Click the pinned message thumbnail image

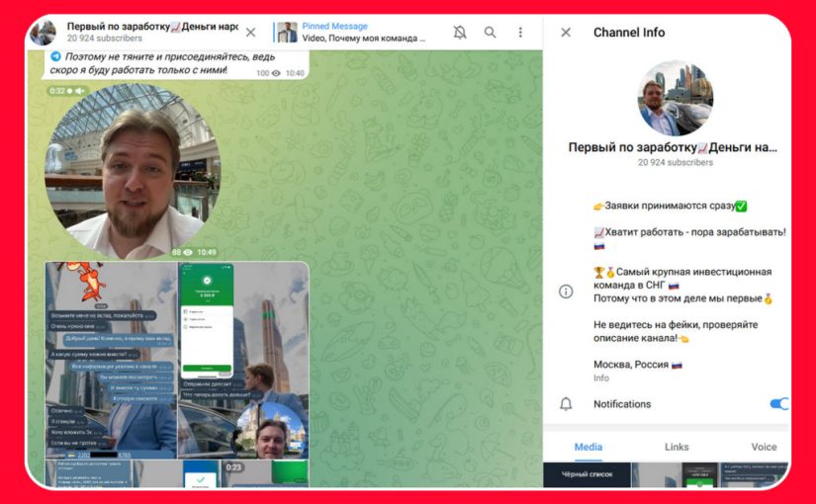point(287,33)
